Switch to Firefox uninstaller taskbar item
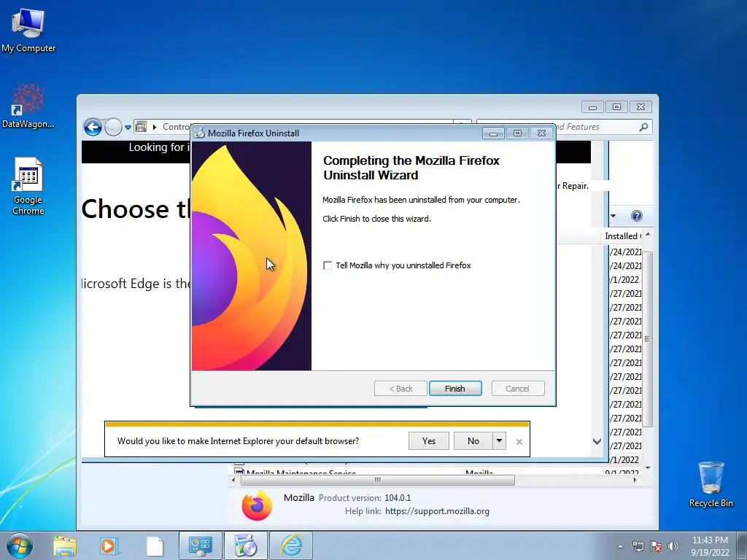747x560 pixels. tap(246, 545)
